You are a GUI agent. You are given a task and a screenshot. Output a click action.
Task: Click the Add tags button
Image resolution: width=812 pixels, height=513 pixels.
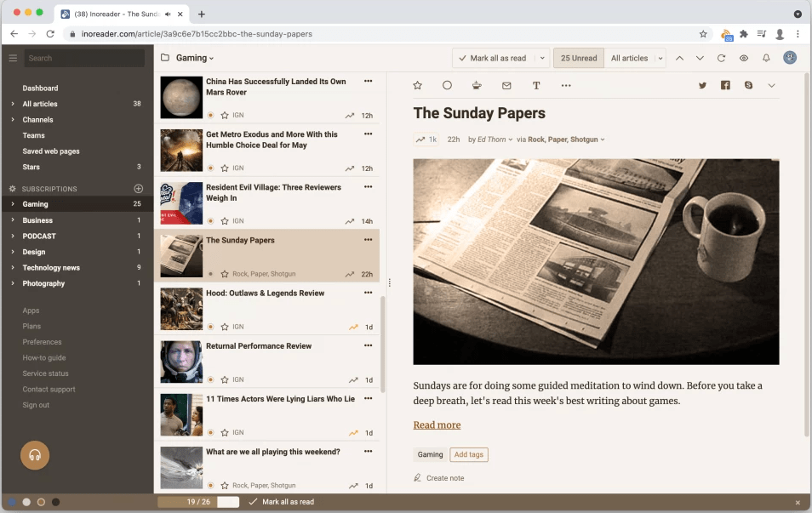coord(469,454)
